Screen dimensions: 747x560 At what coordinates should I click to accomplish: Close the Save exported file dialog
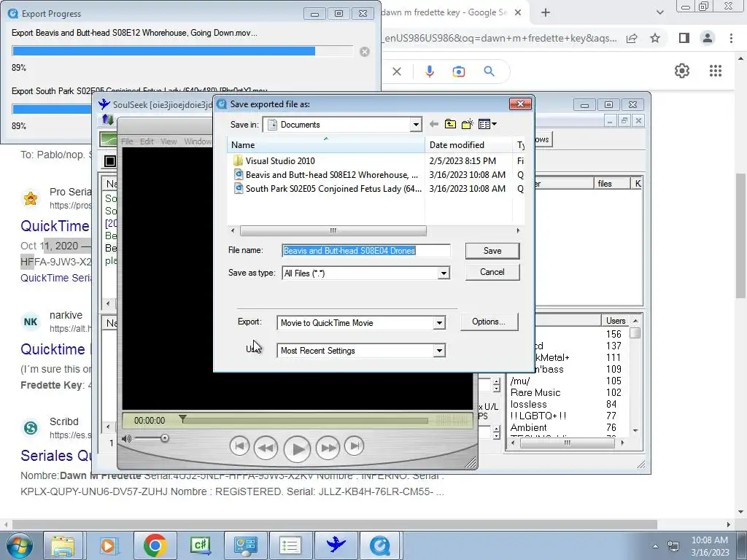(520, 104)
